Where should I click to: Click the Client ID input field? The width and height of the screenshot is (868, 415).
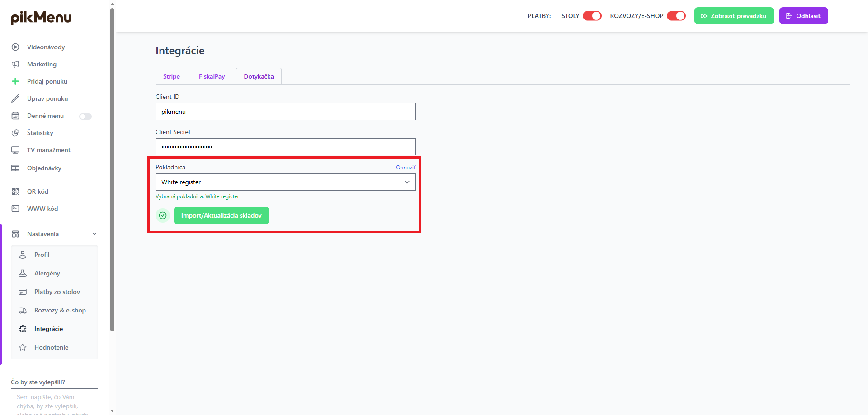(285, 112)
